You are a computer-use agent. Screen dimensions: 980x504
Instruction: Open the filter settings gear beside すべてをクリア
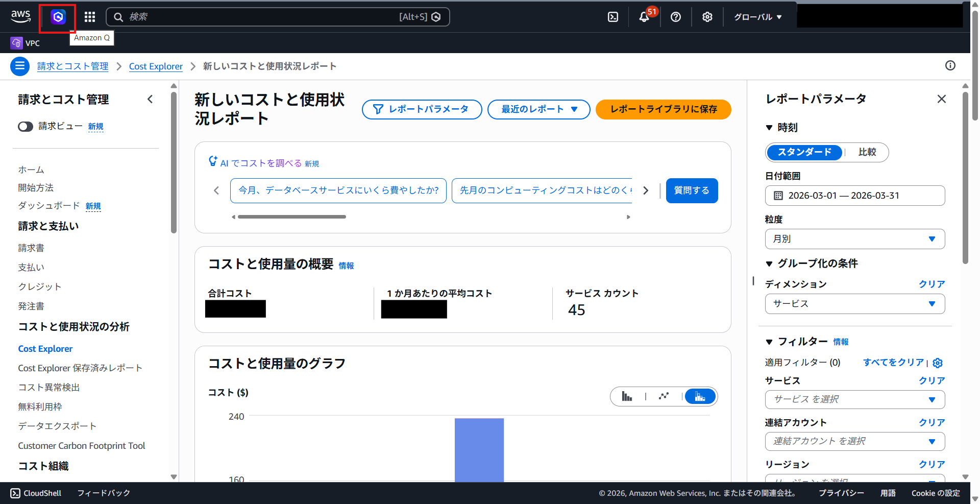tap(938, 363)
